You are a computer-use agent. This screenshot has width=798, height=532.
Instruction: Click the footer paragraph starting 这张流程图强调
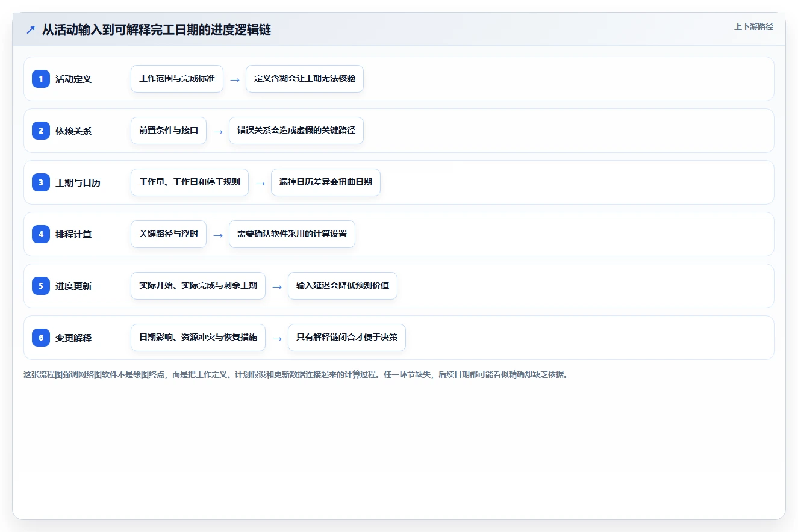tap(296, 374)
